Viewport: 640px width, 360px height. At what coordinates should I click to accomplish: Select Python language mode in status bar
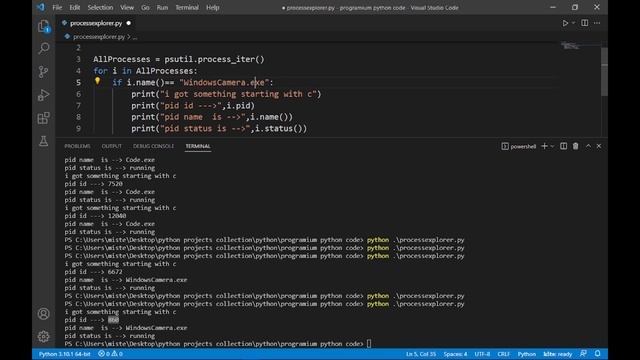pos(527,354)
